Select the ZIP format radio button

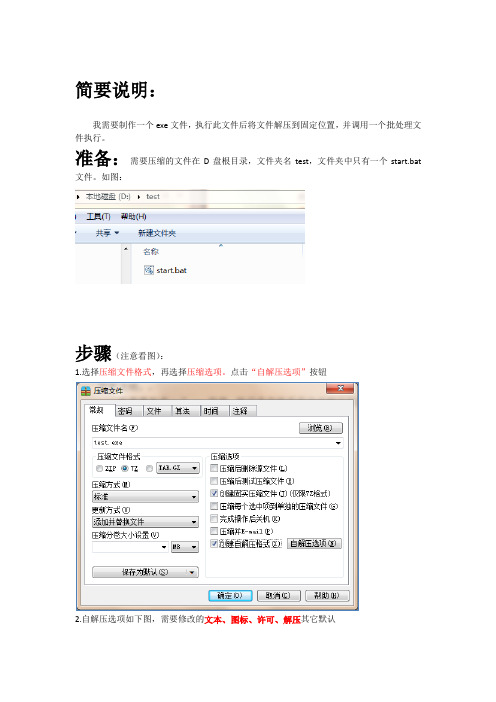point(99,468)
